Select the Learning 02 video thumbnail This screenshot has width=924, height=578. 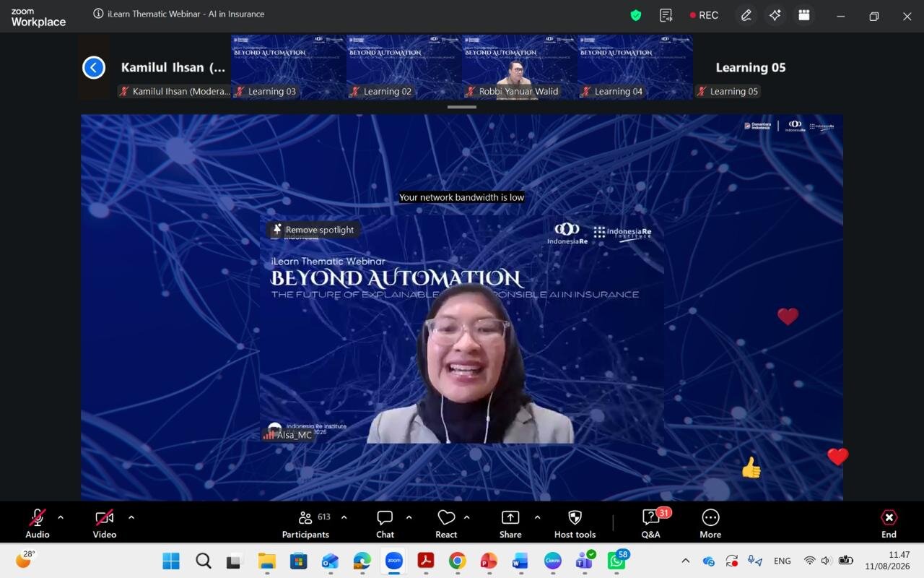pyautogui.click(x=404, y=67)
